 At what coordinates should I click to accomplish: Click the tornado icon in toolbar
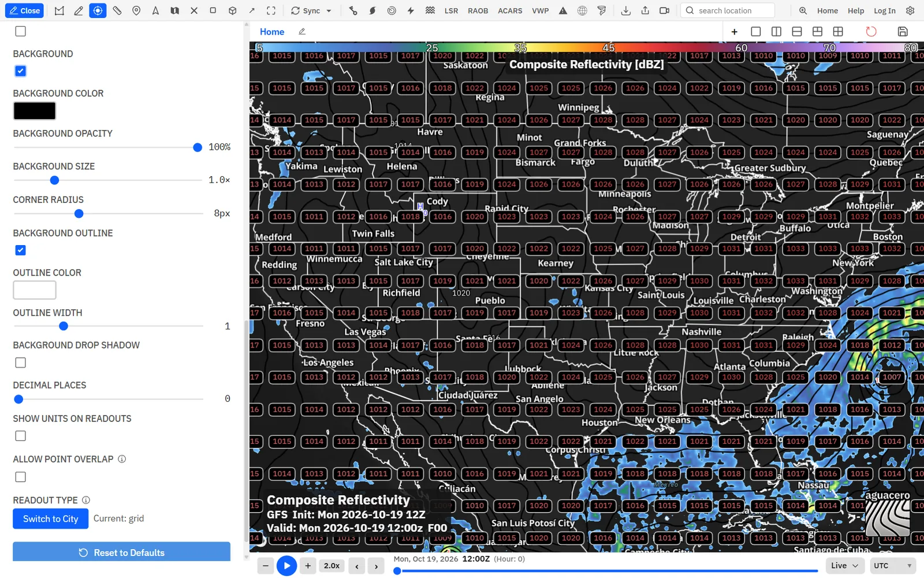[x=602, y=10]
